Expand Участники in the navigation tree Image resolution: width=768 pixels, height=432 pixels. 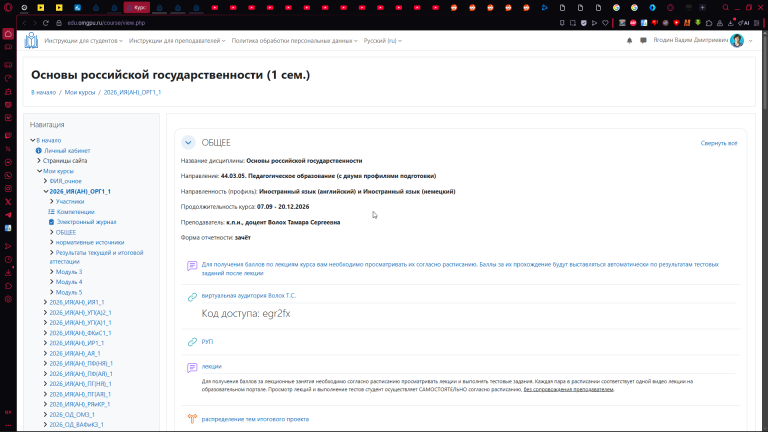(52, 201)
